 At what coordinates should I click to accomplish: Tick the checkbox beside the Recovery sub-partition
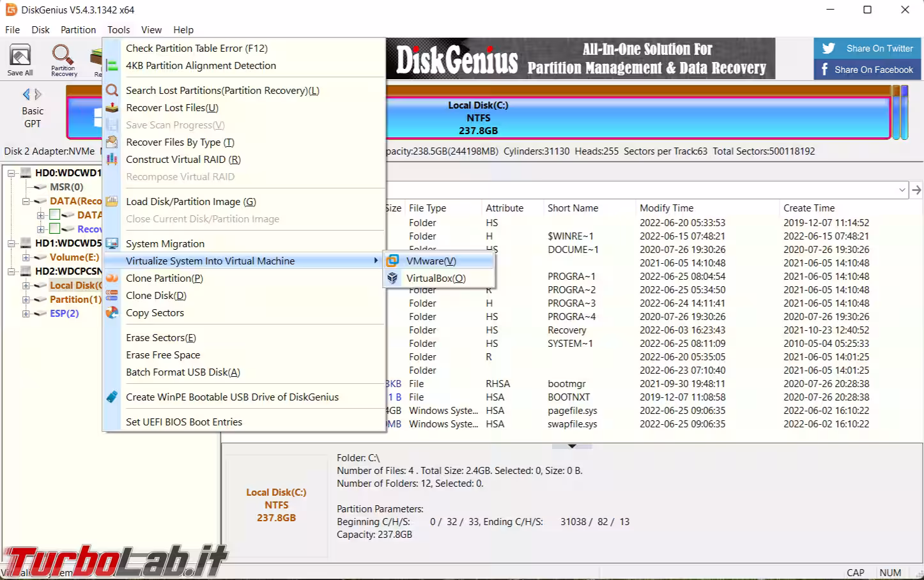coord(55,229)
